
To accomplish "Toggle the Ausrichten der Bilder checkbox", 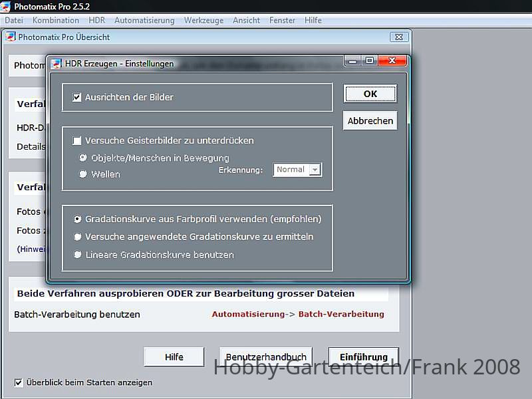I will pos(77,97).
